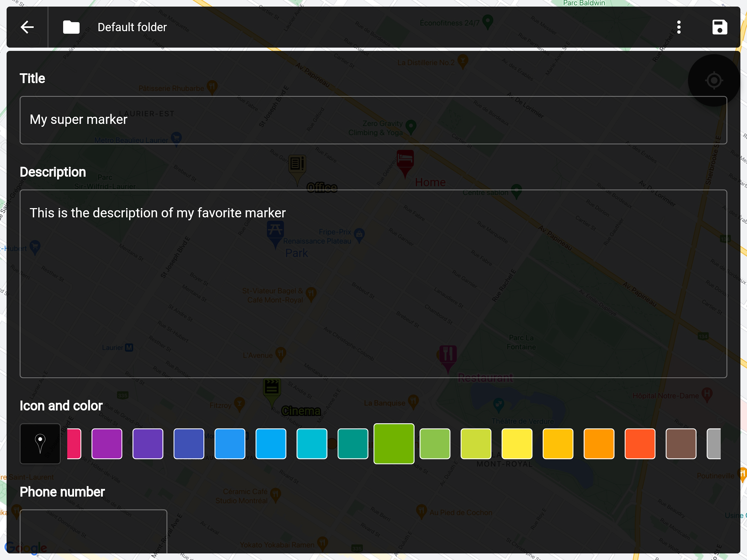The height and width of the screenshot is (560, 747).
Task: Open the marker pin icon picker
Action: [40, 444]
